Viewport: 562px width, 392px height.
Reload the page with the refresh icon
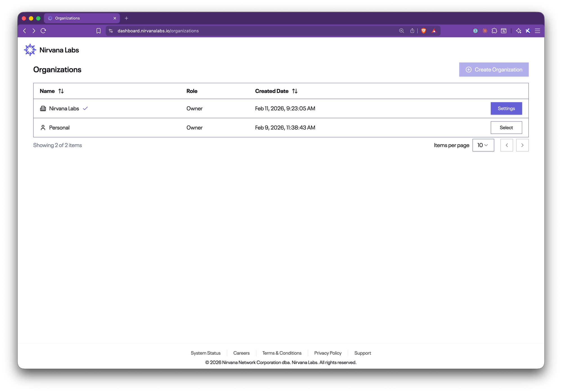click(x=43, y=31)
